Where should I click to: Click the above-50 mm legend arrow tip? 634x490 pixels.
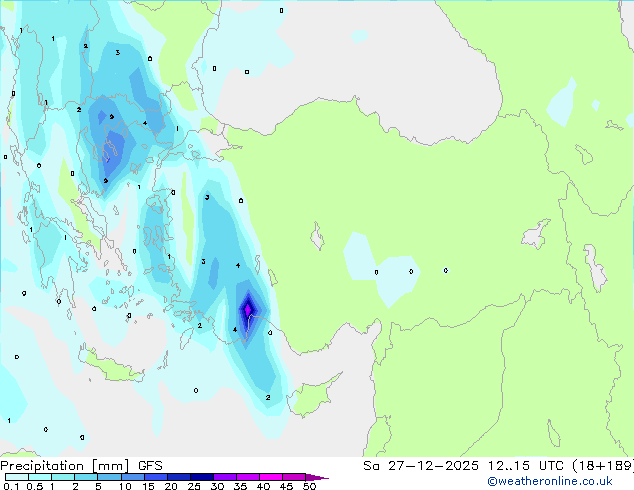pos(317,477)
